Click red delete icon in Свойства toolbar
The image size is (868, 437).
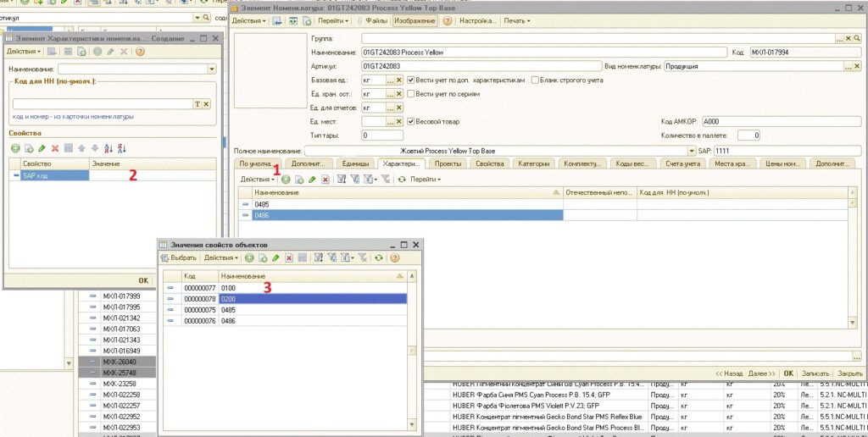click(x=55, y=148)
